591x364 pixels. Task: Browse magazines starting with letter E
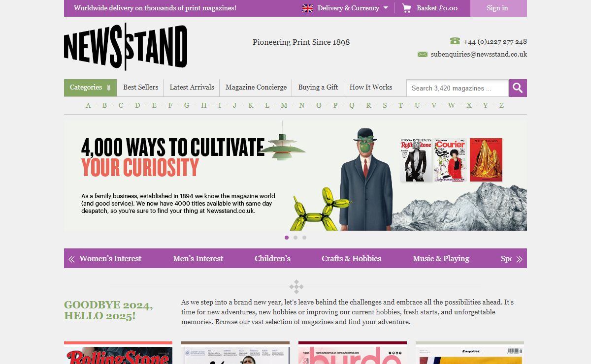pos(154,105)
